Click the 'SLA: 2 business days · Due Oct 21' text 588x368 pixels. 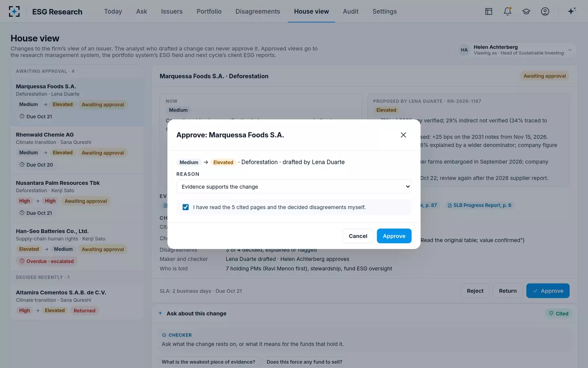[200, 291]
